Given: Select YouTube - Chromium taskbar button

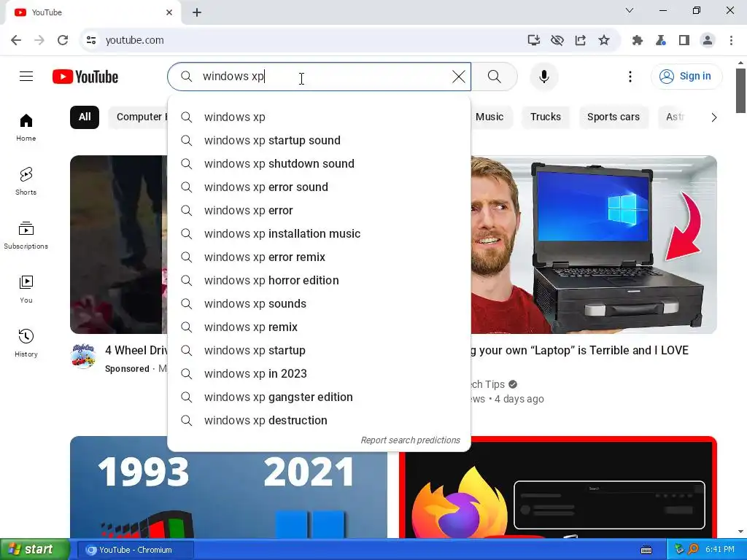Looking at the screenshot, I should 136,550.
